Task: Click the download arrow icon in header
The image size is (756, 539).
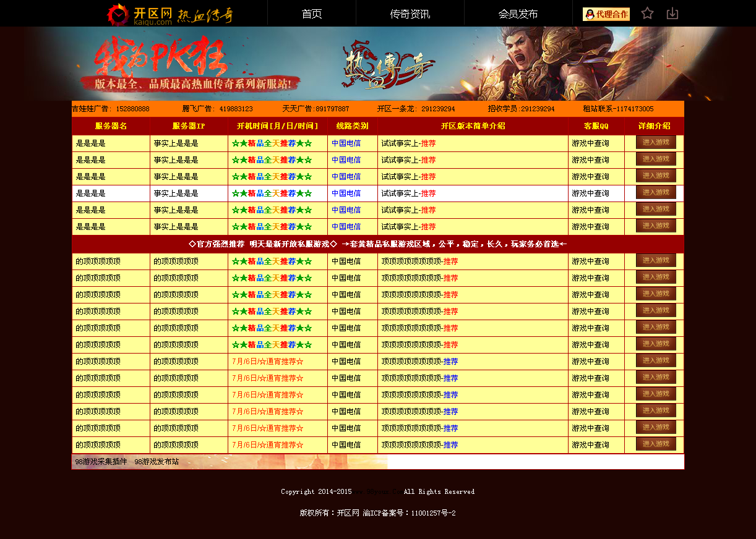Action: click(x=672, y=13)
